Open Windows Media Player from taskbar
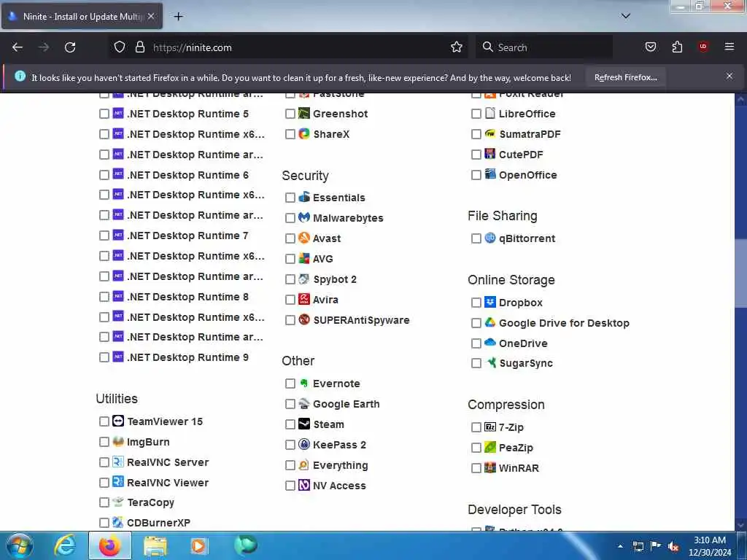Viewport: 747px width, 560px height. click(x=198, y=545)
